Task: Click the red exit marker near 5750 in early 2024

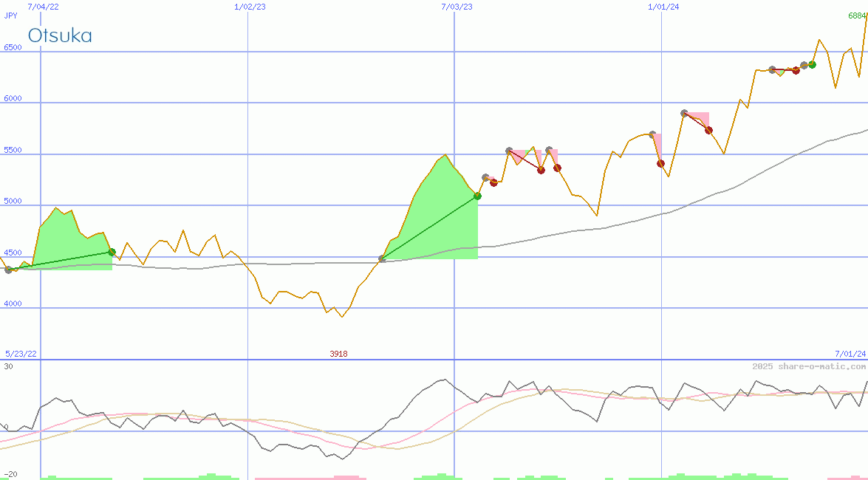Action: tap(708, 130)
